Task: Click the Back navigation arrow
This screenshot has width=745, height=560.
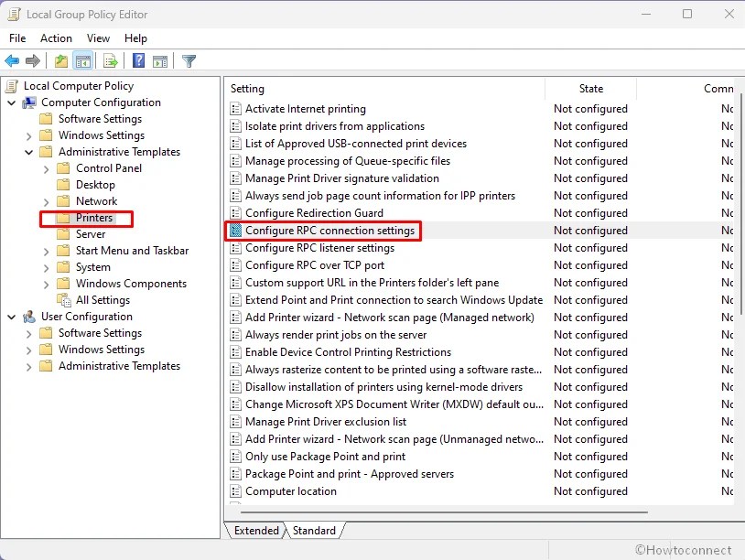Action: click(x=13, y=60)
